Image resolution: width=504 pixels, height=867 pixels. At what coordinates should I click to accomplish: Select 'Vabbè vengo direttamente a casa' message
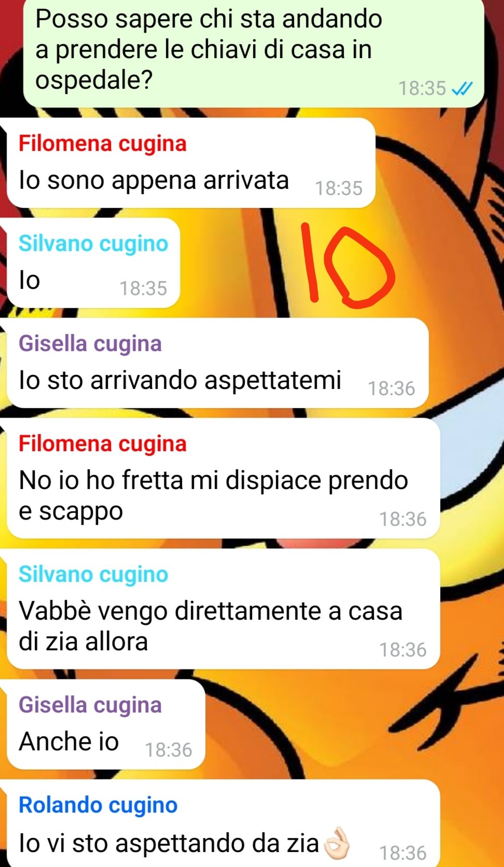pyautogui.click(x=223, y=609)
